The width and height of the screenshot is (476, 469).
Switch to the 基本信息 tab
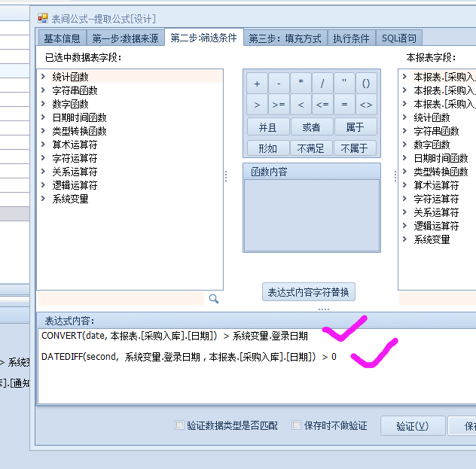point(62,38)
